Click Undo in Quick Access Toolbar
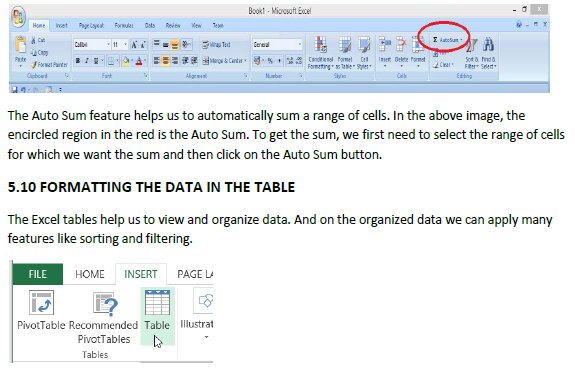The height and width of the screenshot is (375, 575). pos(23,89)
